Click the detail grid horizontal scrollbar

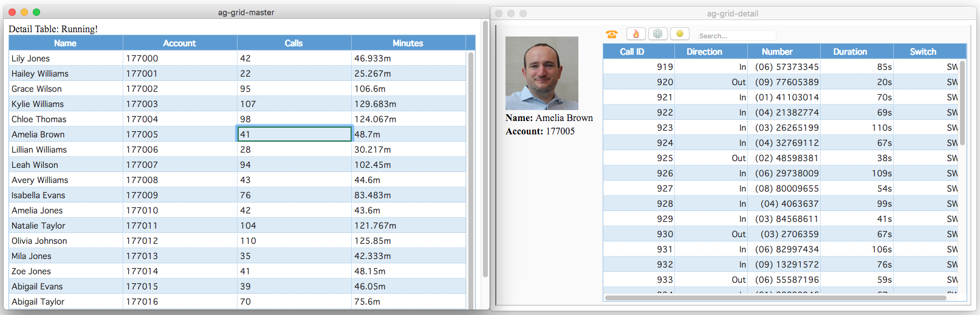click(x=775, y=298)
